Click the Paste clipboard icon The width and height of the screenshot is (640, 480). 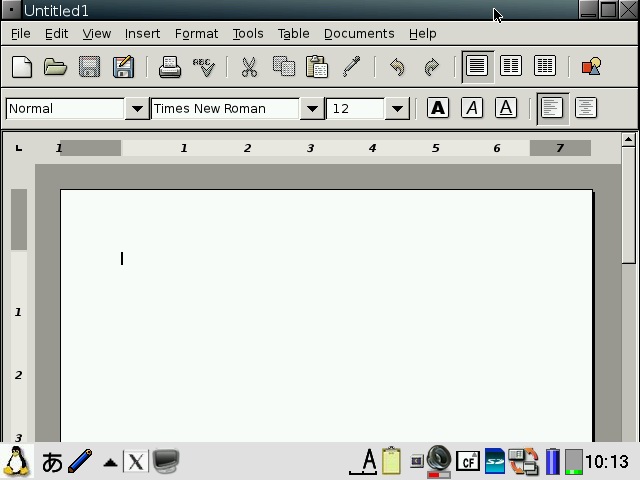coord(317,67)
